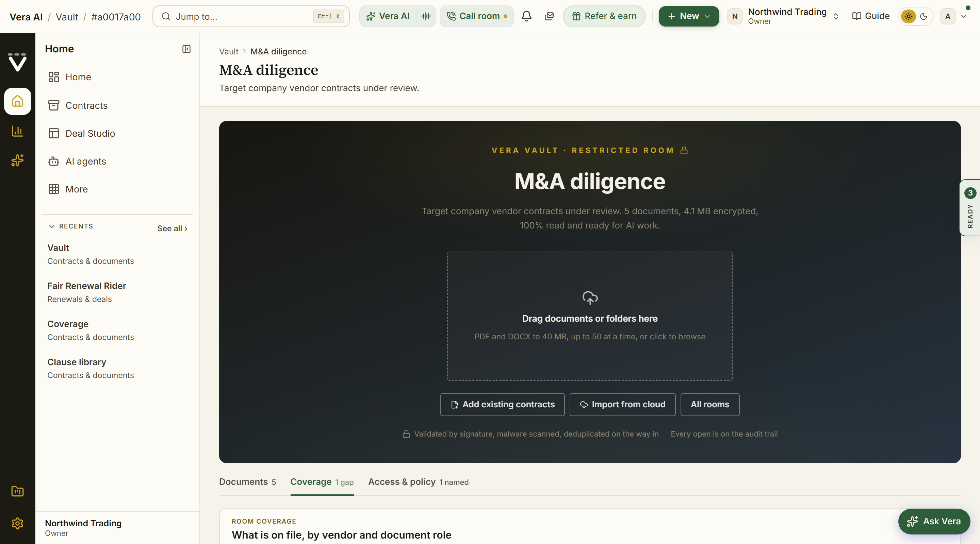
Task: Click See all recents link
Action: click(172, 228)
